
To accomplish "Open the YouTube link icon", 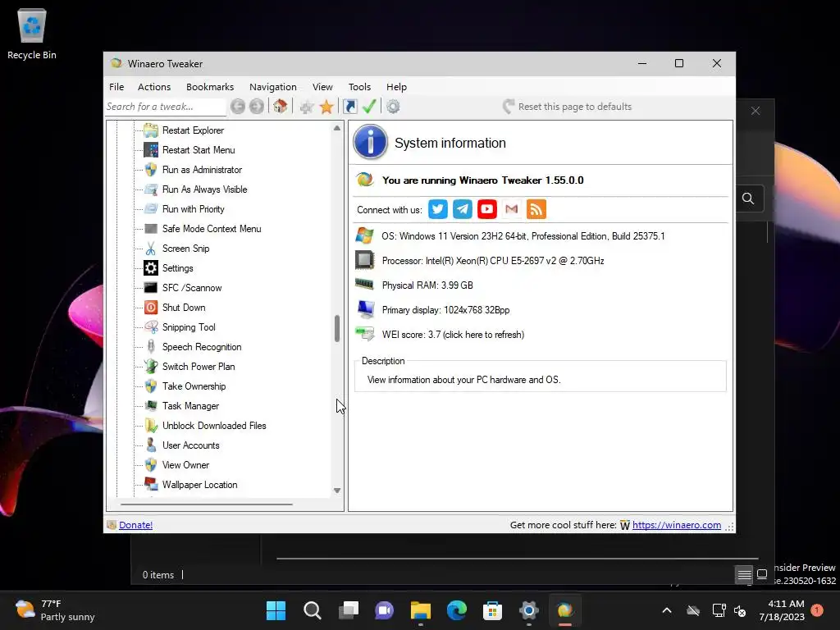I will (x=487, y=209).
